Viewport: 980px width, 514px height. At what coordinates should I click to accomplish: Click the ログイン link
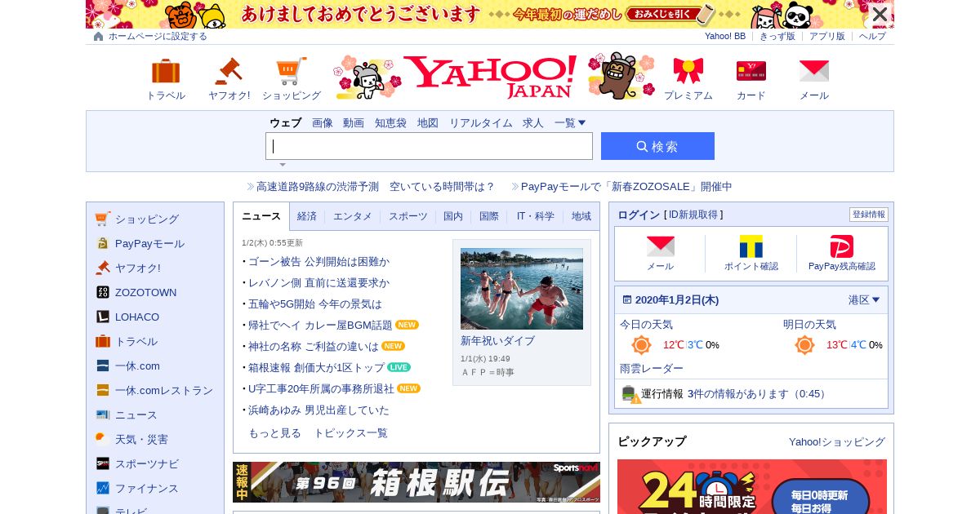(x=639, y=215)
